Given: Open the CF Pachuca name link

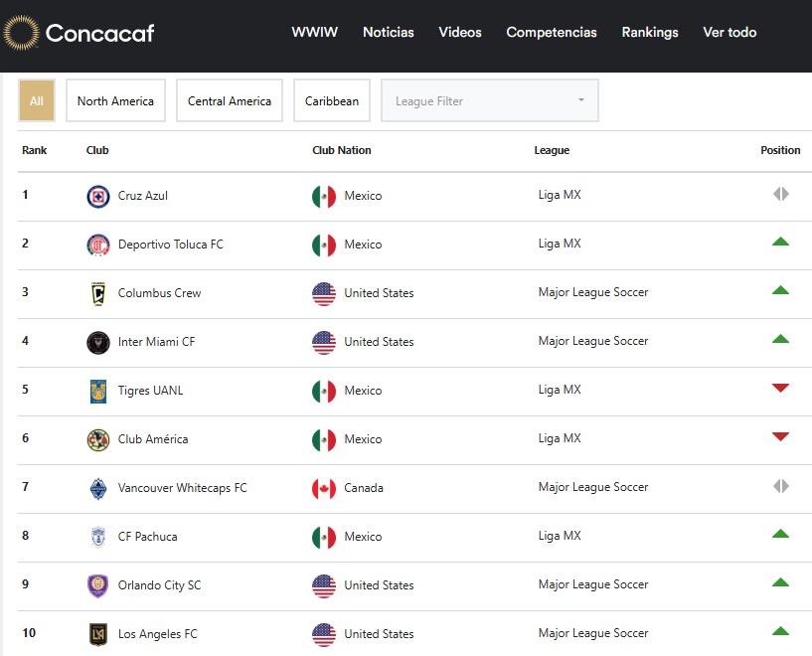Looking at the screenshot, I should point(147,537).
